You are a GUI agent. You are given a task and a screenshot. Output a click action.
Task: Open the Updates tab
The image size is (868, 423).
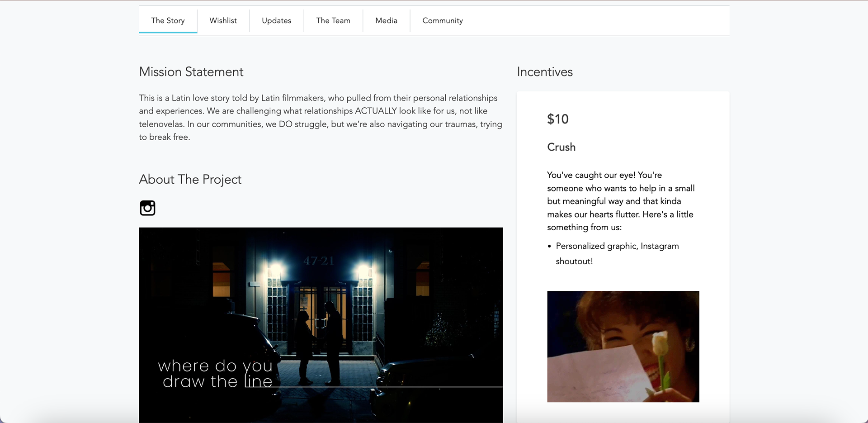[x=277, y=21]
